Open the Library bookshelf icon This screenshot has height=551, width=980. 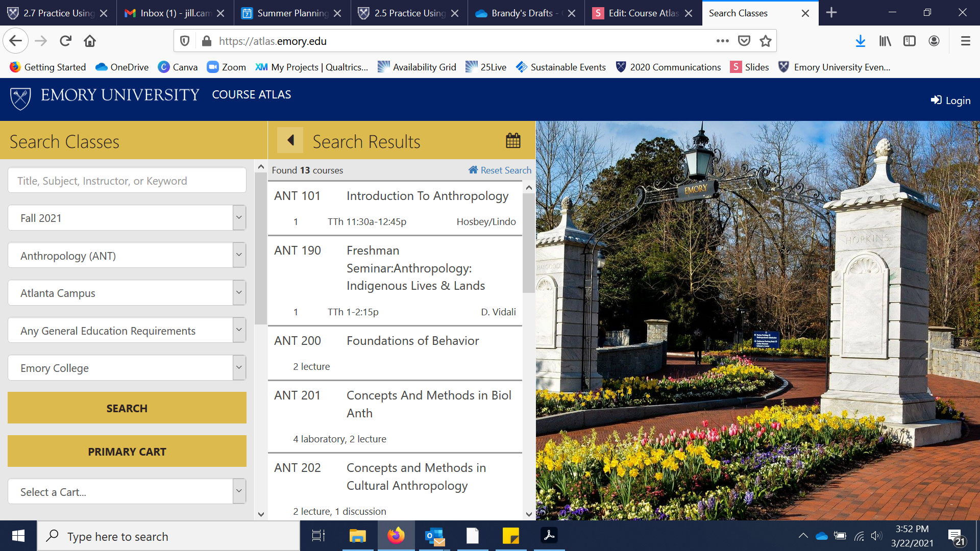(x=885, y=41)
